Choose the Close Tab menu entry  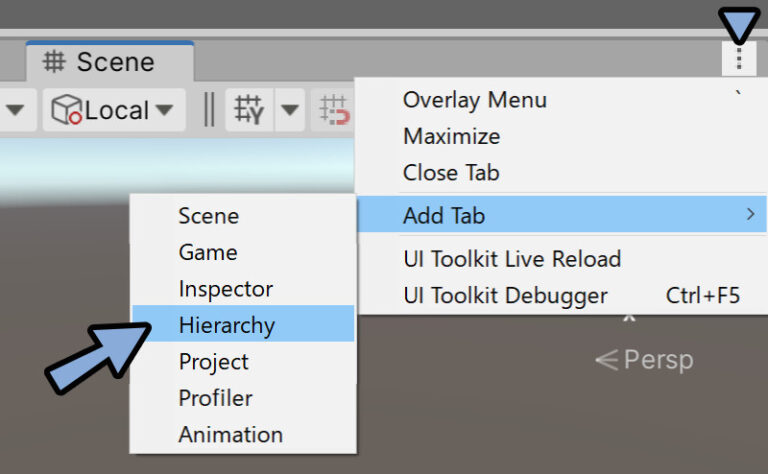click(451, 172)
